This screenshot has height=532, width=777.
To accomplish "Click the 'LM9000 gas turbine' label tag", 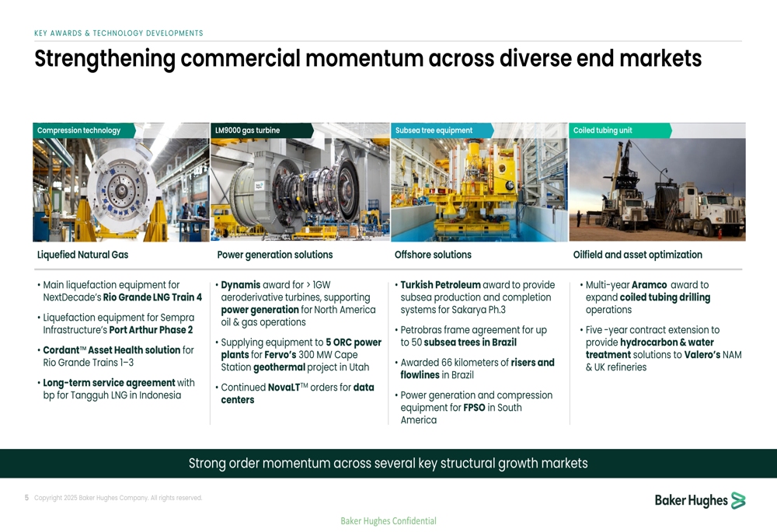I will [x=248, y=130].
